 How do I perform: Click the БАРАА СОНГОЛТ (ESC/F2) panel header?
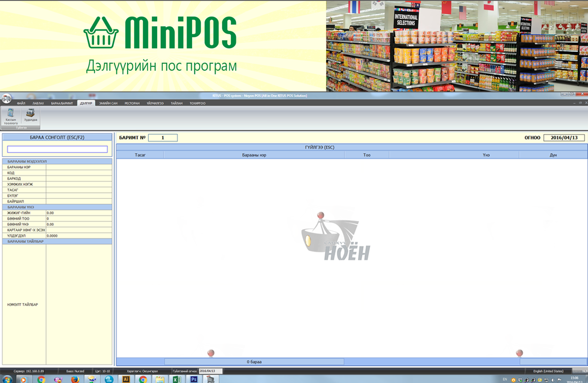[x=57, y=137]
